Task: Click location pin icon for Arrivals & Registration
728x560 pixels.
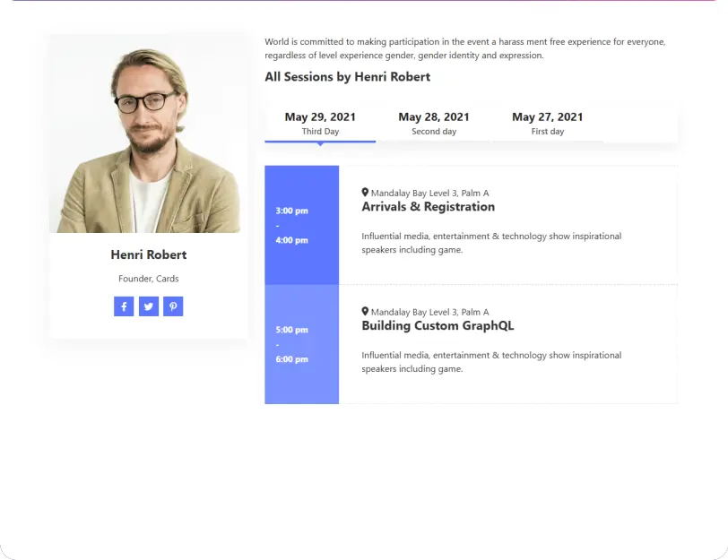Action: (x=365, y=192)
